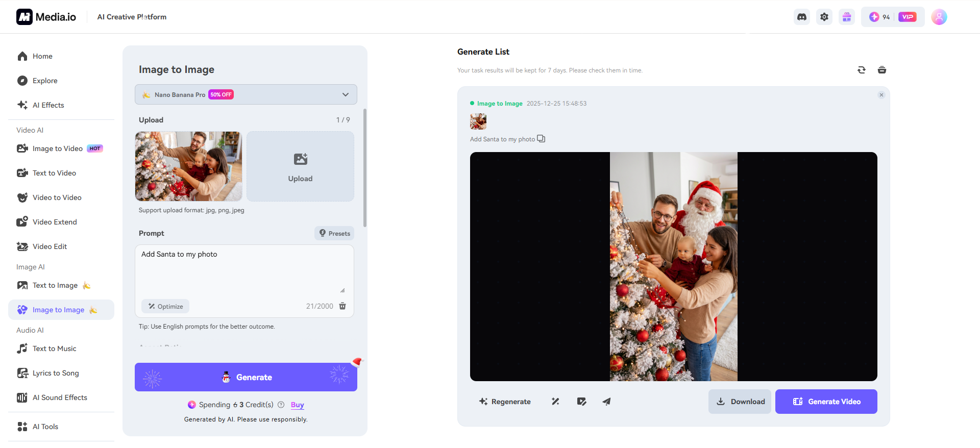
Task: Open Text to Music tool
Action: [61, 349]
